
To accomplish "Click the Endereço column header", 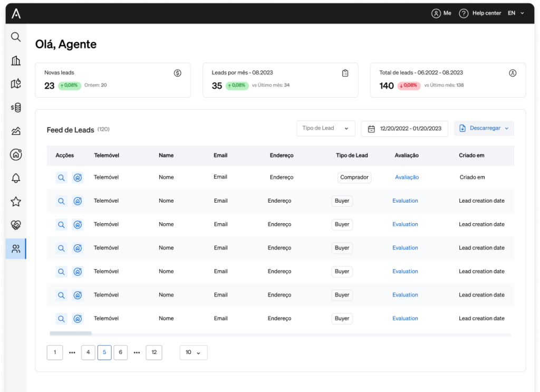I will tap(282, 155).
